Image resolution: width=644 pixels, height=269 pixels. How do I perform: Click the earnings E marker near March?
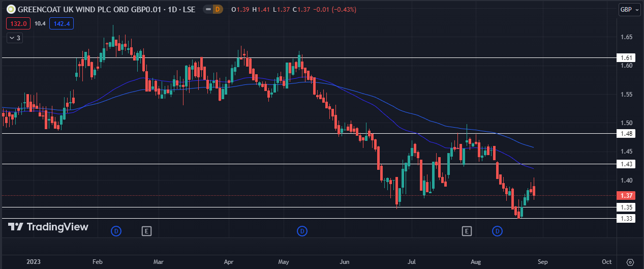[146, 231]
